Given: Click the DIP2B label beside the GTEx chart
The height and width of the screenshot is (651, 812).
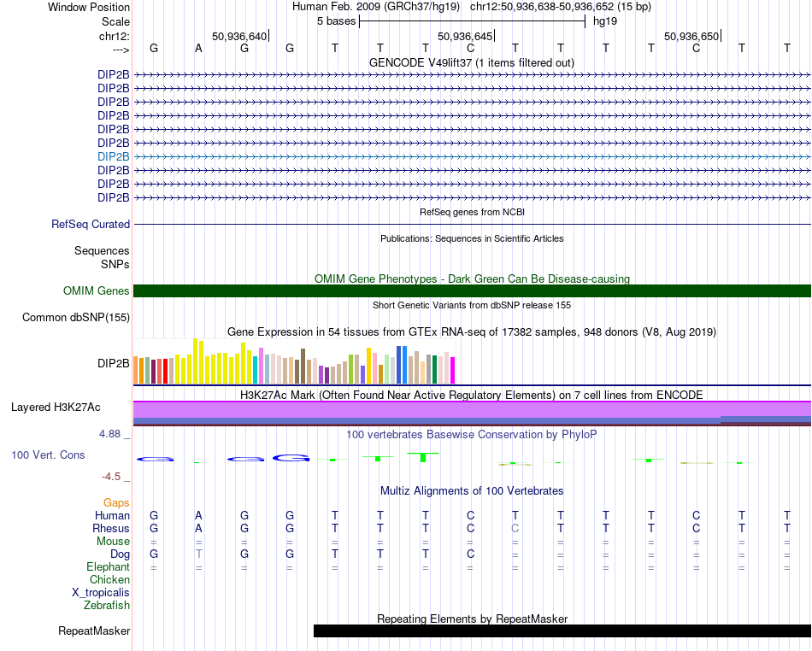Looking at the screenshot, I should 113,364.
